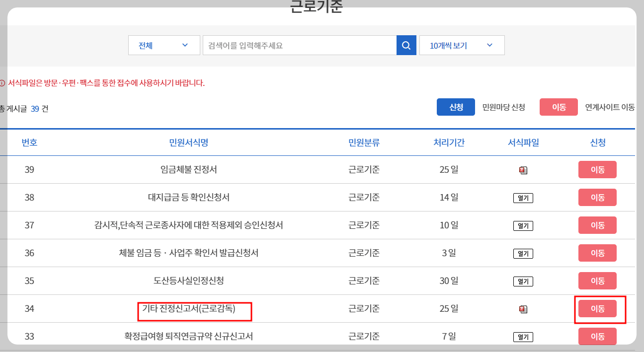Image resolution: width=644 pixels, height=352 pixels.
Task: Open 열기 for 체불 임금 등 확인서 발급신청서
Action: (522, 253)
